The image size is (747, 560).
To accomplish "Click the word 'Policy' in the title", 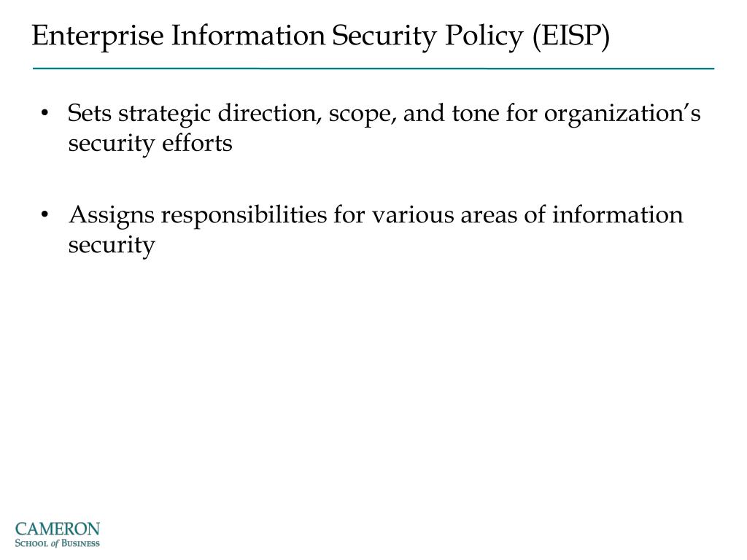I will 484,36.
